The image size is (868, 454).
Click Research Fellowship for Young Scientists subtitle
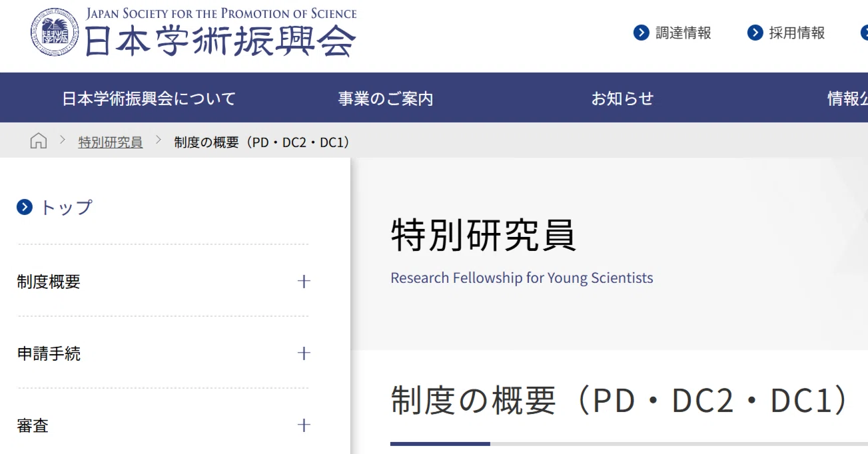(x=522, y=278)
